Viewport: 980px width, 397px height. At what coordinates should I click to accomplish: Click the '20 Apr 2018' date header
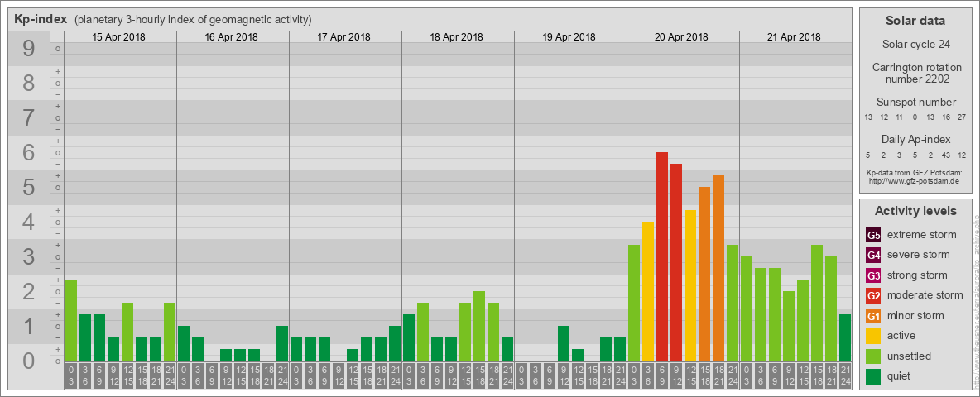click(x=681, y=37)
